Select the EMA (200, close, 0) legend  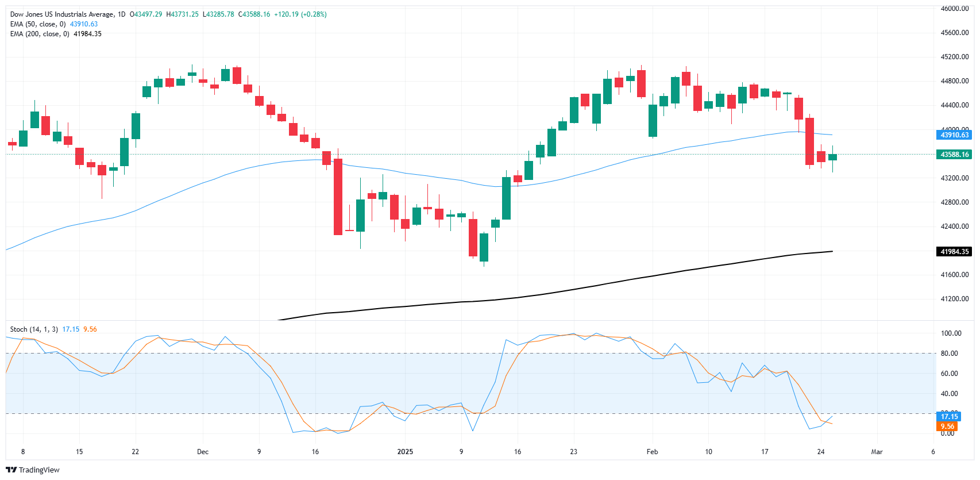(x=40, y=34)
